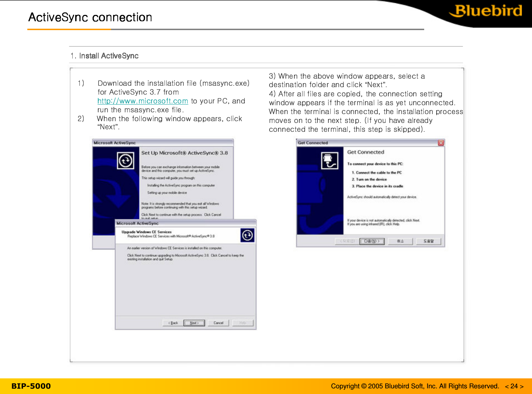Click the 'BIP-5000' footer label
532x394 pixels.
[x=31, y=386]
